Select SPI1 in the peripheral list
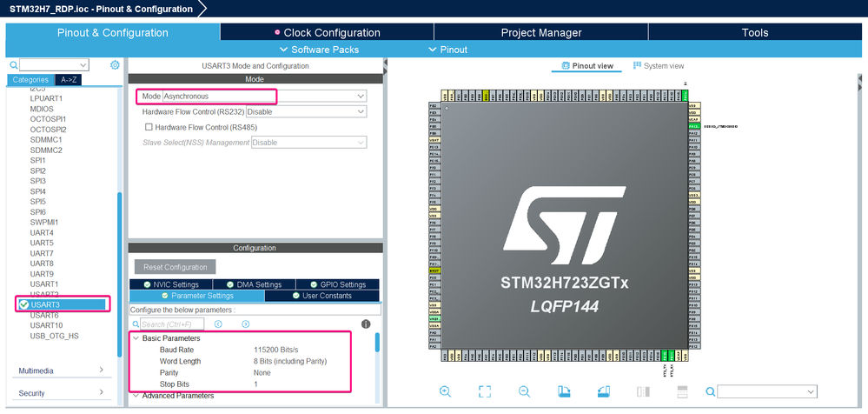The image size is (868, 414). click(x=37, y=160)
